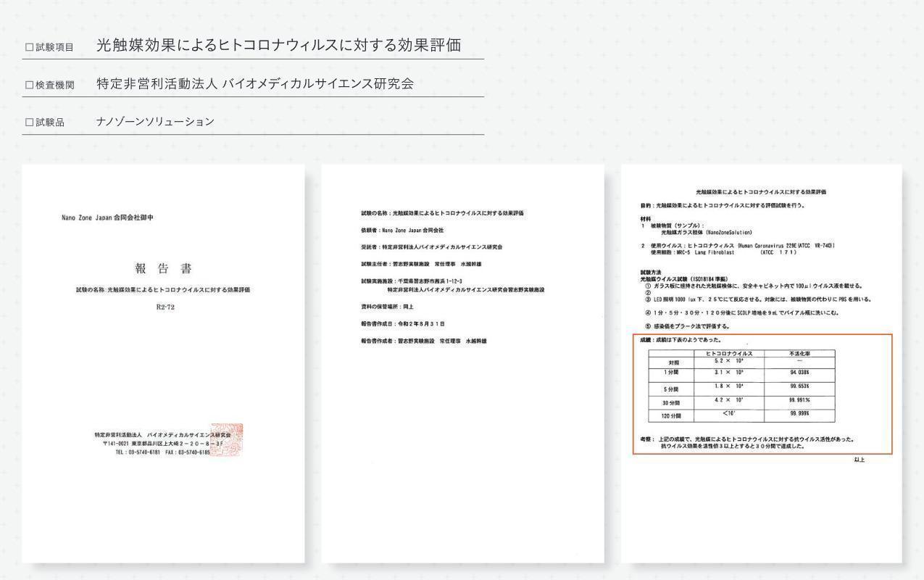
Task: Click the 94.038% value in 1分間 row
Action: coord(799,373)
